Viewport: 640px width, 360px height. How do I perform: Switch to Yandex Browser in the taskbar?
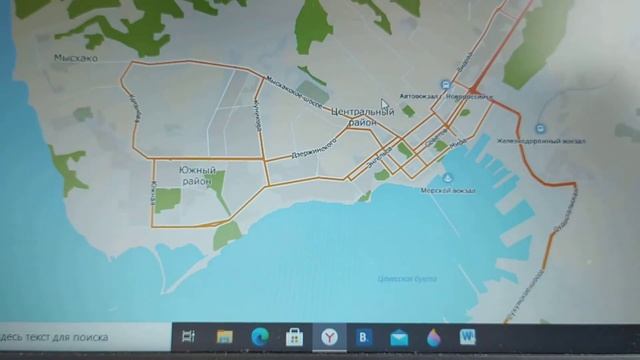(329, 337)
